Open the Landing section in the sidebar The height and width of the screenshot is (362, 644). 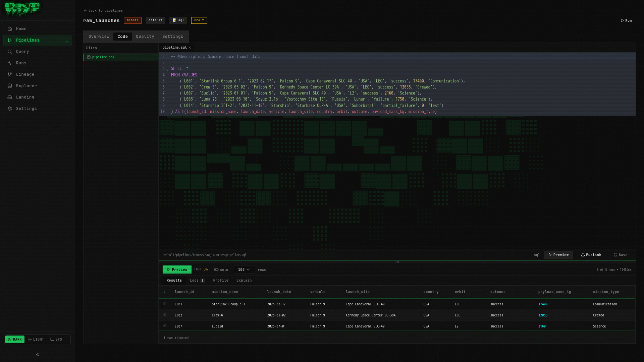click(x=10, y=97)
